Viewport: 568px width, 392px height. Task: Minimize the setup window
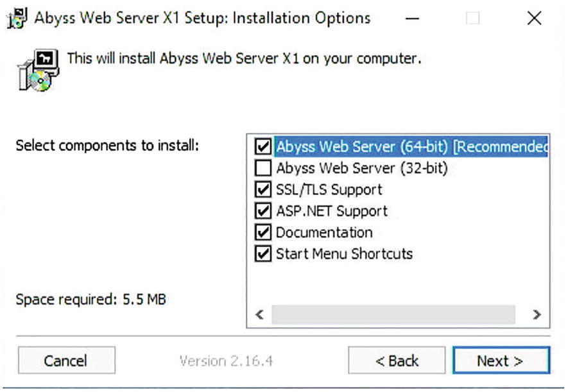(x=413, y=19)
